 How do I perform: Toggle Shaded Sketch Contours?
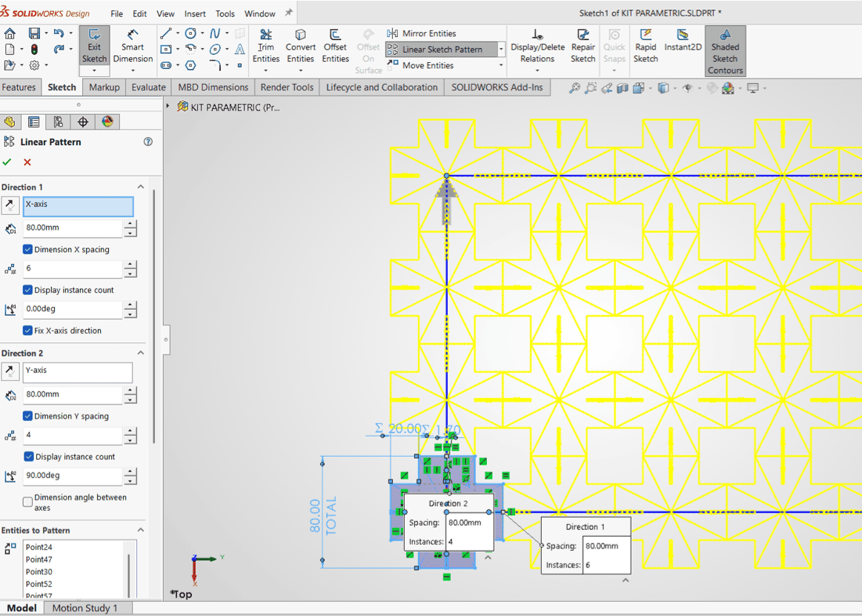coord(725,51)
